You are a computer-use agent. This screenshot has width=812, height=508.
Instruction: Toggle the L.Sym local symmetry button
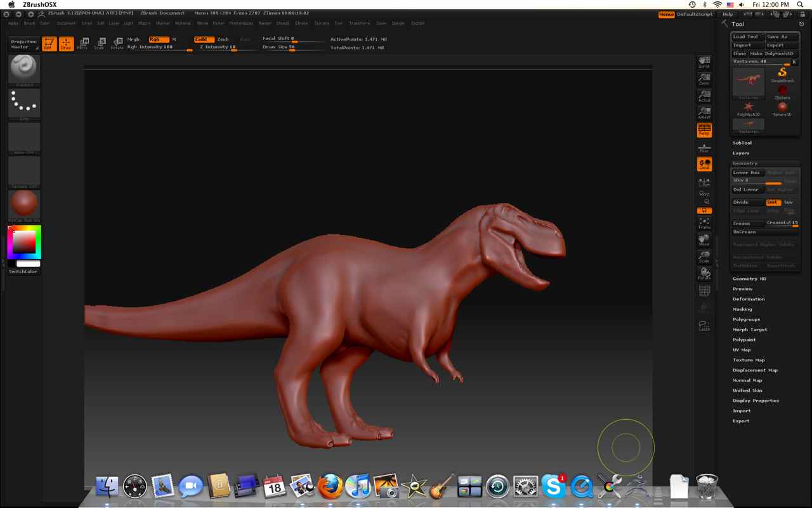(x=704, y=182)
